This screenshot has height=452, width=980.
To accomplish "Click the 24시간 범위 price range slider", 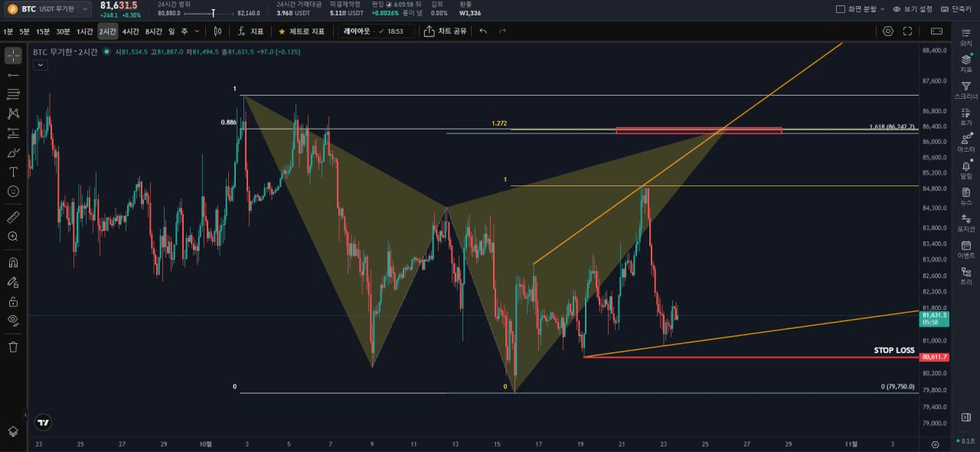I will [209, 13].
